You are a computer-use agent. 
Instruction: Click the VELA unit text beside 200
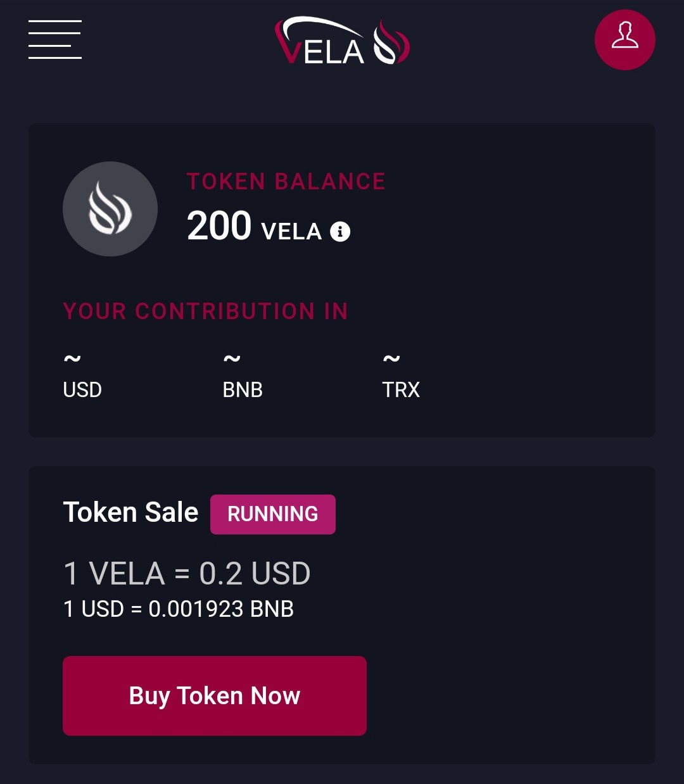pos(291,232)
